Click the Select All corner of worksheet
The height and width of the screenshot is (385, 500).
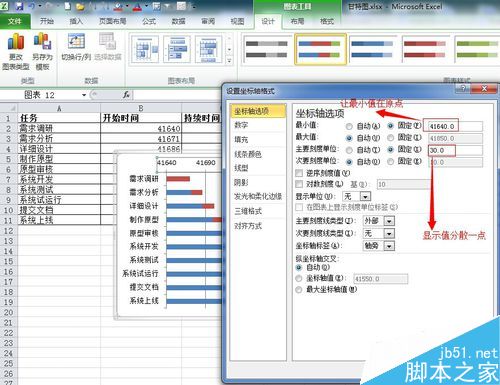coord(9,108)
